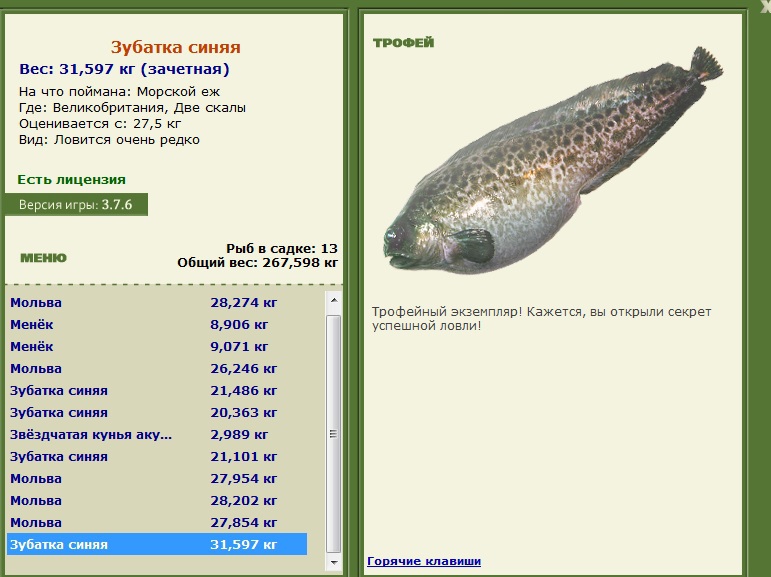This screenshot has height=577, width=771.
Task: Click the Версия игры: 3.7.6 label
Action: click(76, 205)
